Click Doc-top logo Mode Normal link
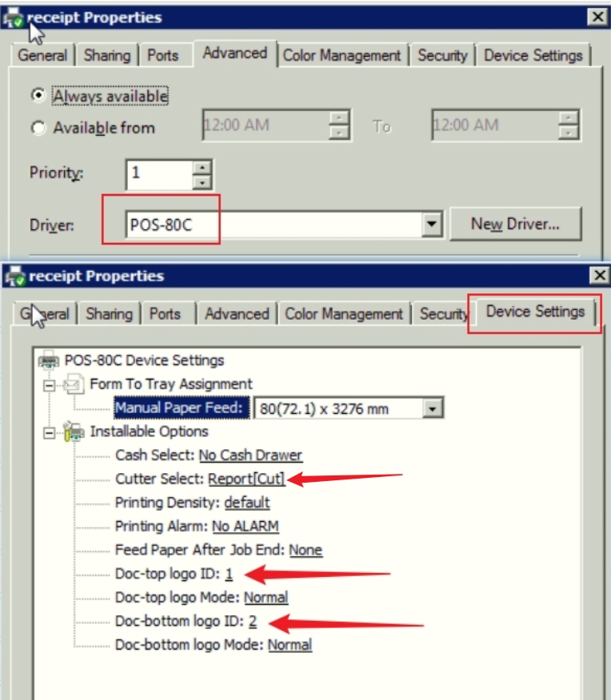Screen dimensions: 611x700 pyautogui.click(x=266, y=597)
